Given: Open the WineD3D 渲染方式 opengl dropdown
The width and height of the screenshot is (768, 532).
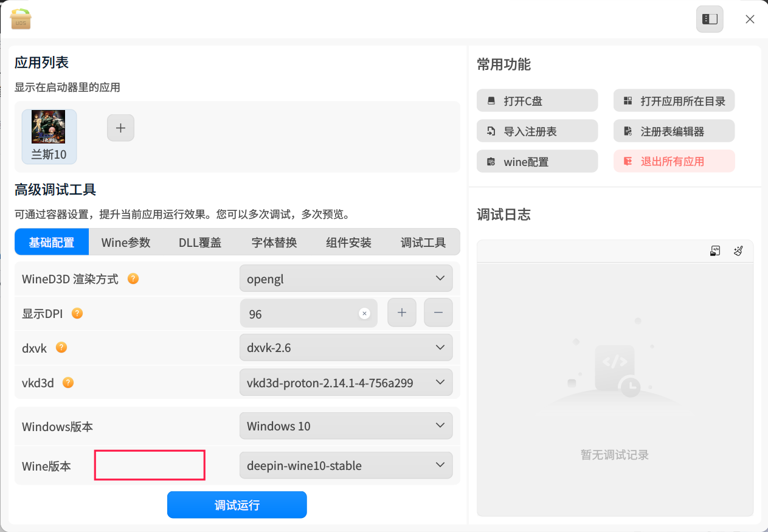Looking at the screenshot, I should (x=346, y=278).
